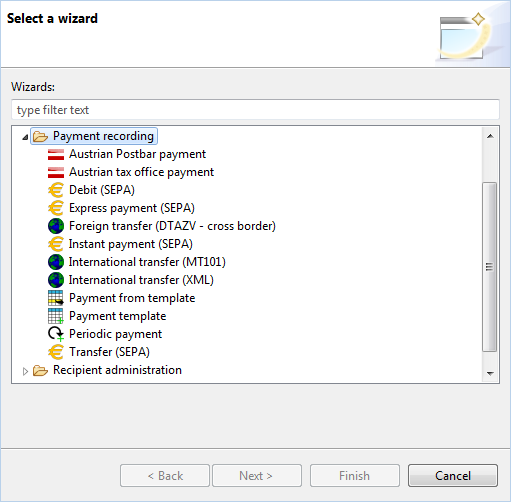
Task: Collapse the Payment recording folder
Action: coord(25,137)
